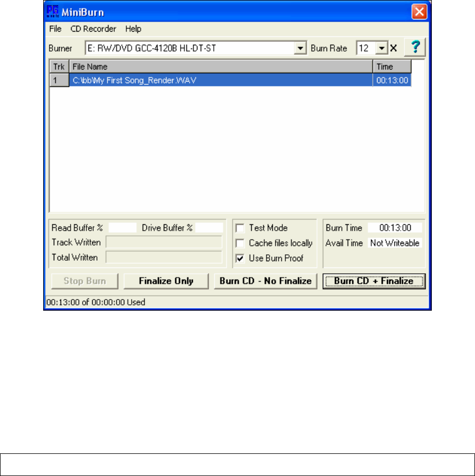Click the 00:13:00 time cell in track row

(392, 81)
